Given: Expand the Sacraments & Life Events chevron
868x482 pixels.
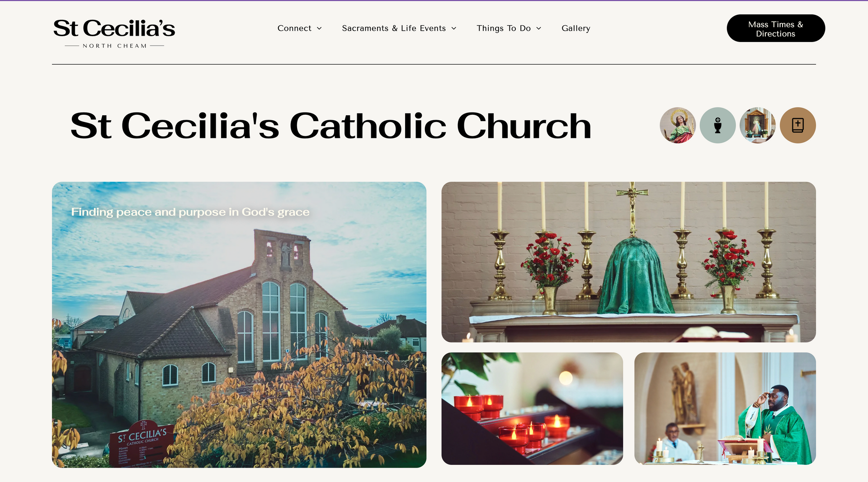Looking at the screenshot, I should [454, 28].
